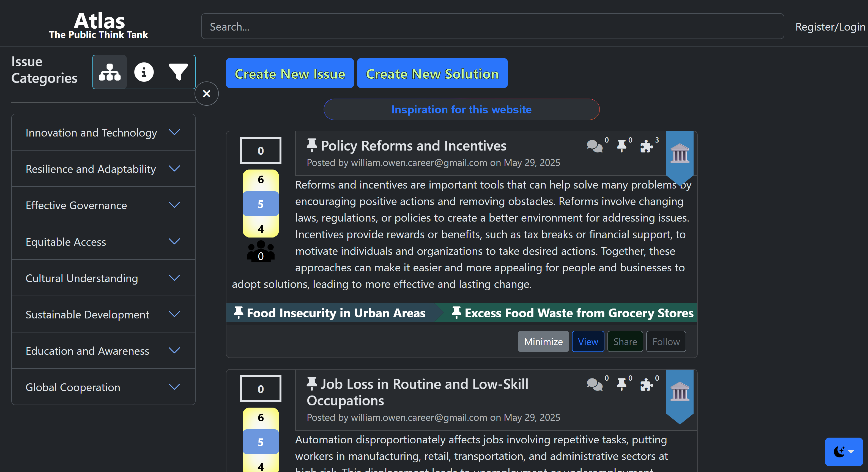The height and width of the screenshot is (472, 868).
Task: Click people group icon under vote scale
Action: (261, 251)
